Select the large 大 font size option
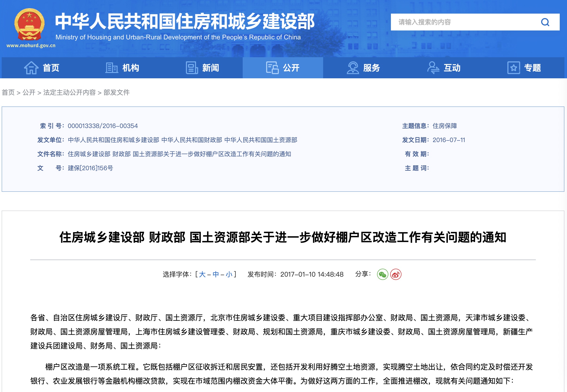This screenshot has width=567, height=392. tap(202, 274)
